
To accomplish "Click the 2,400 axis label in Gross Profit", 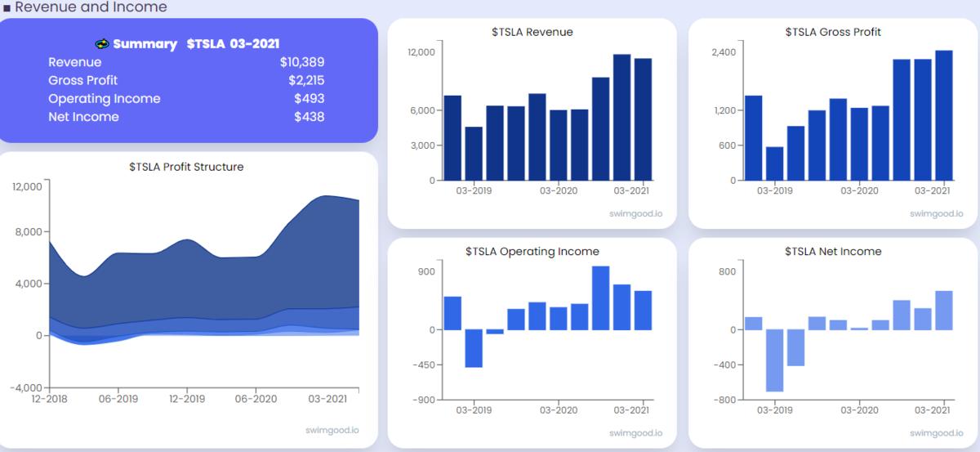I will 724,52.
